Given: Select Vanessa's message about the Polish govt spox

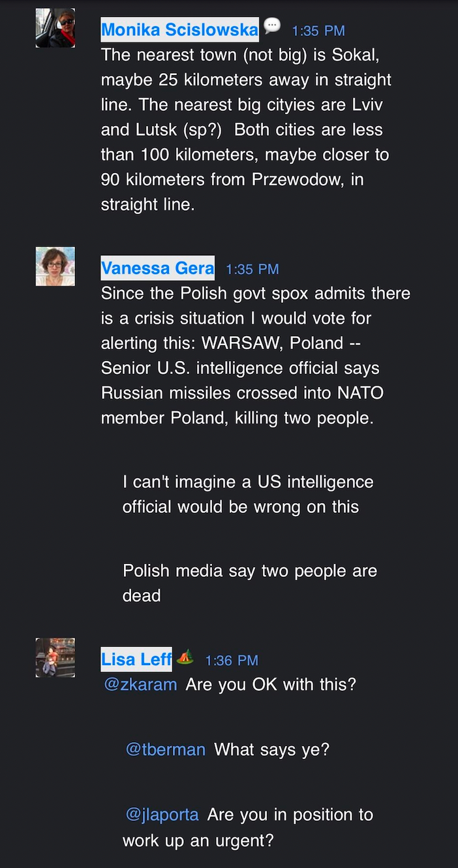Looking at the screenshot, I should click(254, 355).
